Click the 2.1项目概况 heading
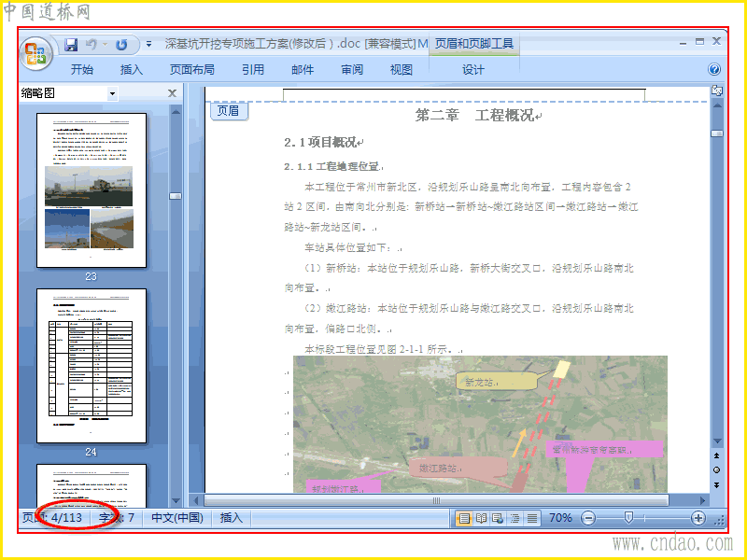The height and width of the screenshot is (560, 747). pos(320,142)
